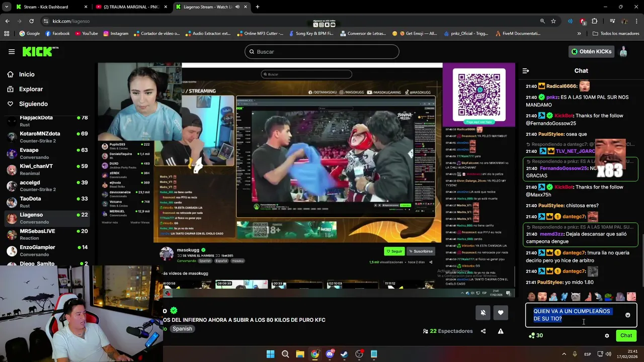Click the Obtén KICKs button

[x=591, y=51]
